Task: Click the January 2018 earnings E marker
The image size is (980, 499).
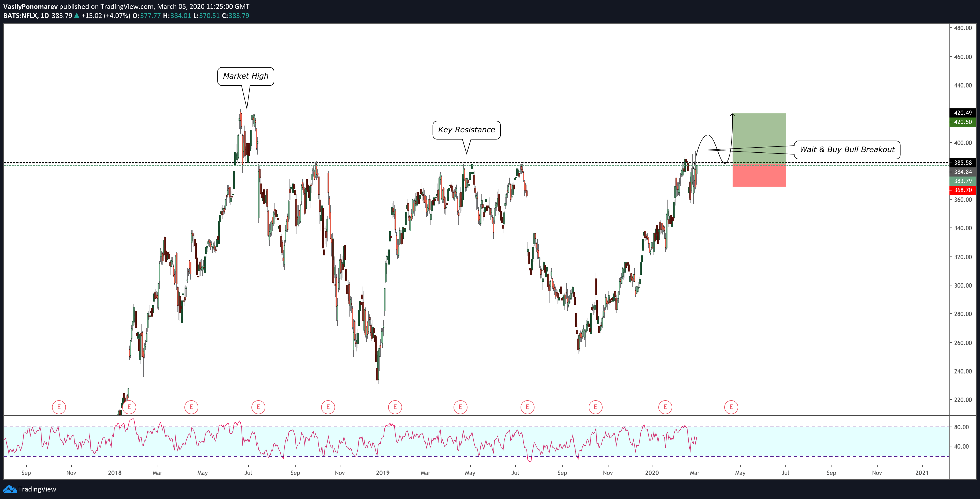Action: tap(129, 407)
